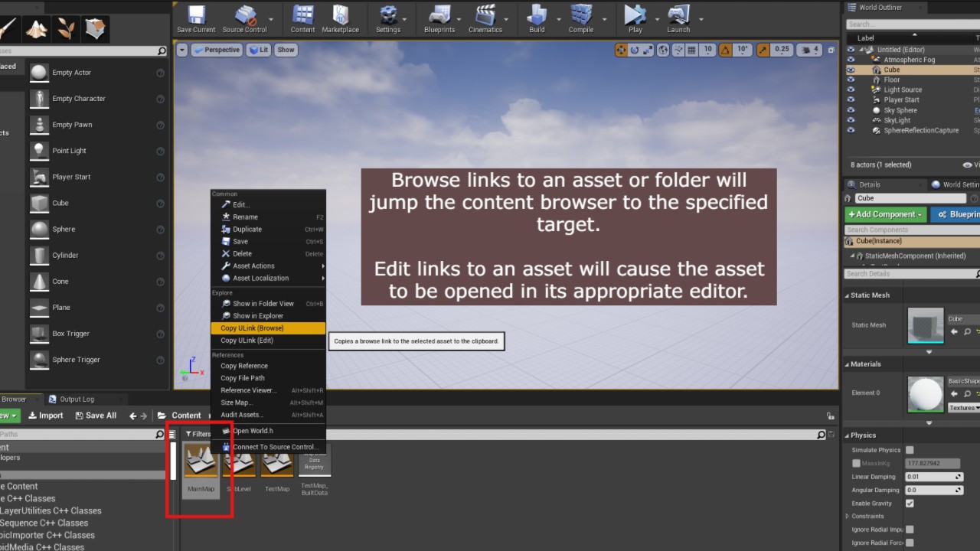
Task: Enable the Simulate Physics checkbox
Action: (x=910, y=450)
